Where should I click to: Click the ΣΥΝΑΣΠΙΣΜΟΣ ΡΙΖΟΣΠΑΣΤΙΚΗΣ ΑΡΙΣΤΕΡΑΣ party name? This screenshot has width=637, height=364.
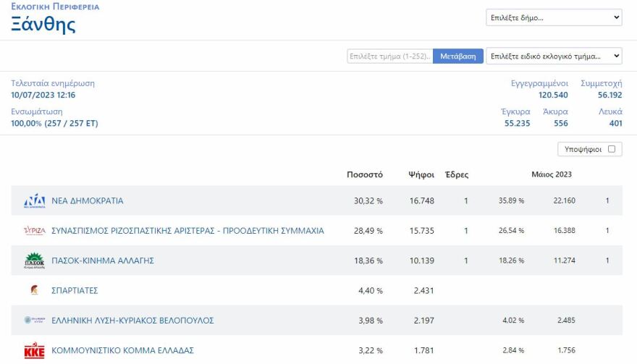(187, 231)
